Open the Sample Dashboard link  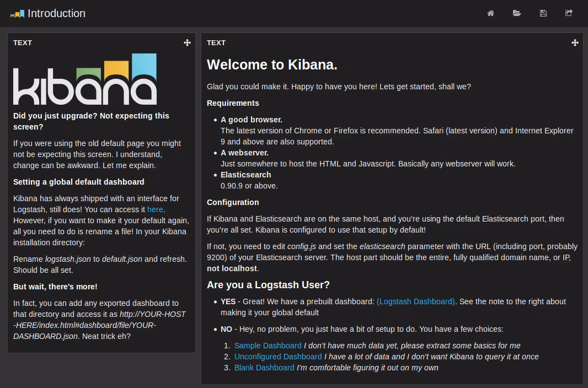point(268,346)
